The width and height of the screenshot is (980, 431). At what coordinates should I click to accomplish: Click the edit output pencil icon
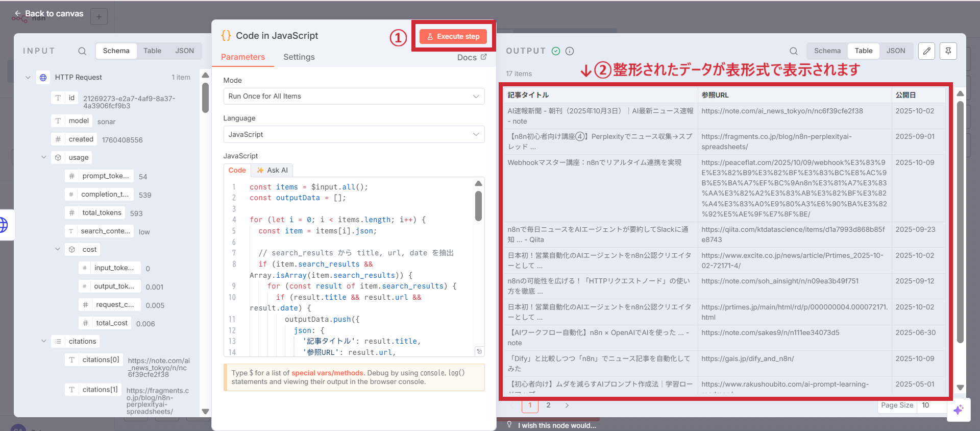pyautogui.click(x=926, y=51)
